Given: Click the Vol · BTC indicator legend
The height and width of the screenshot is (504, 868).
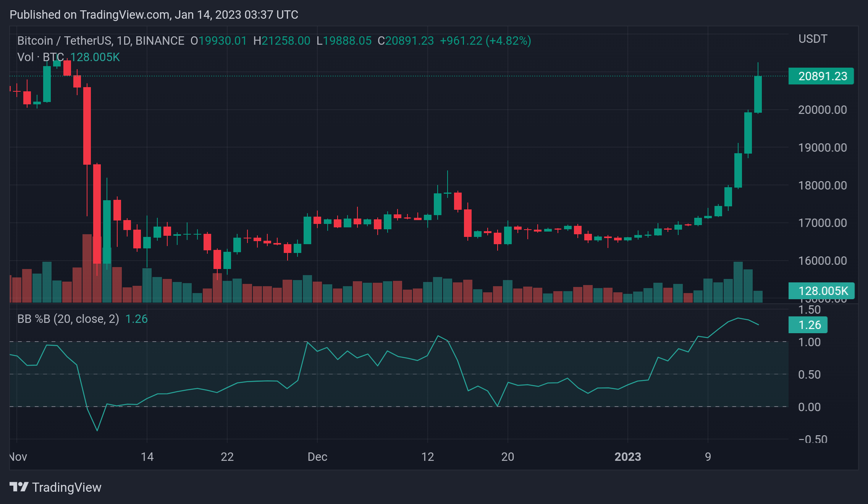Looking at the screenshot, I should coord(40,57).
